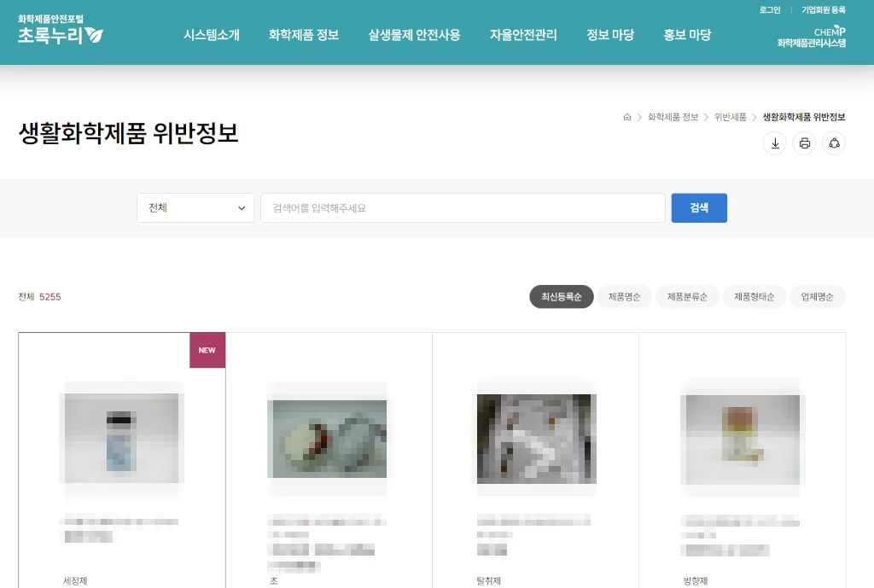Click the 로그인 link
The width and height of the screenshot is (874, 588).
pyautogui.click(x=770, y=10)
